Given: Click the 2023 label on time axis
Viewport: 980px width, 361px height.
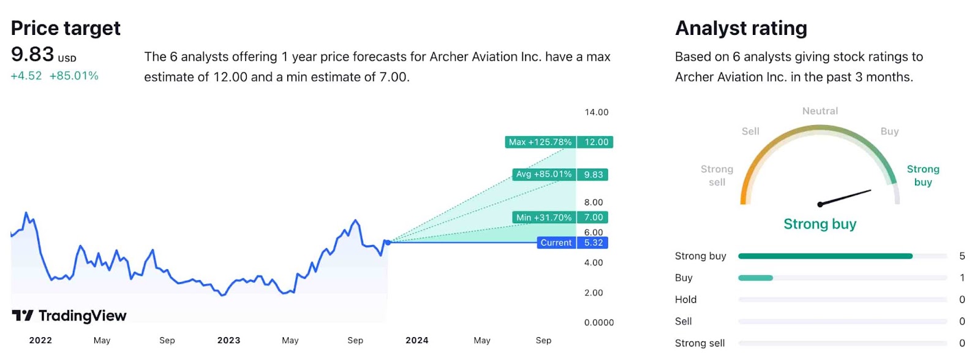Looking at the screenshot, I should (x=228, y=341).
